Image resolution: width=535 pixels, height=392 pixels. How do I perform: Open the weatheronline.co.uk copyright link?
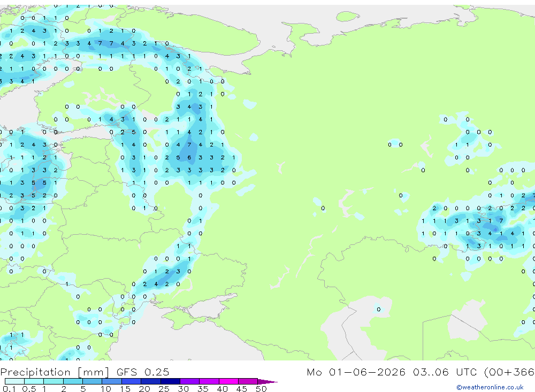pos(490,387)
